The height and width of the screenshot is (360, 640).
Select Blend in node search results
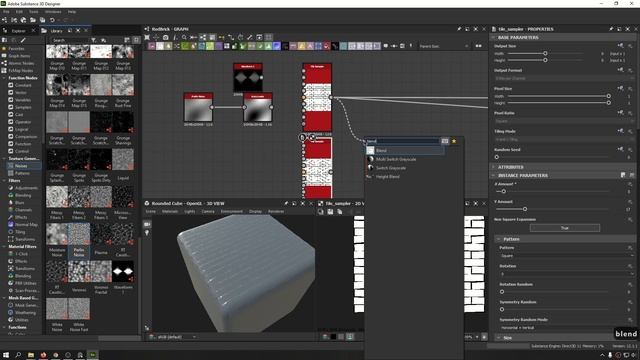(x=405, y=151)
